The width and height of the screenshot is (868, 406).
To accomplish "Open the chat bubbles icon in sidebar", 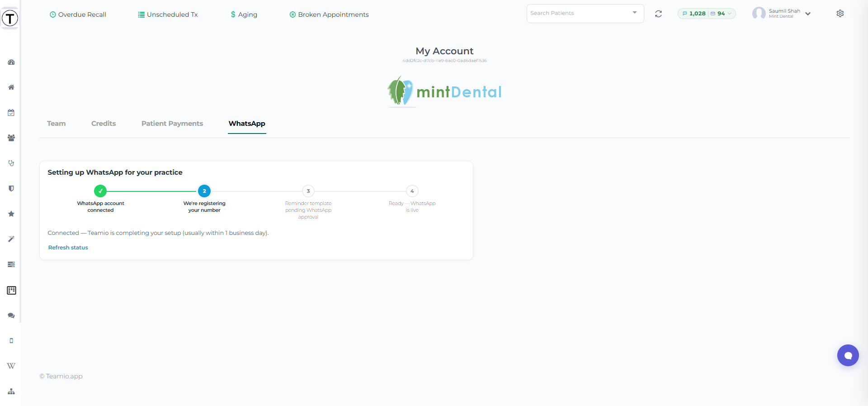I will [11, 315].
